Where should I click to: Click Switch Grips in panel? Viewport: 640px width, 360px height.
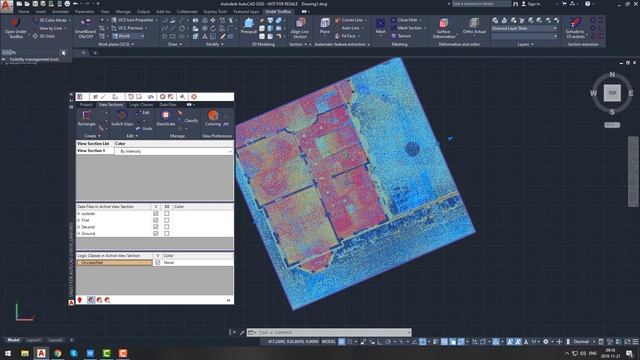tap(122, 118)
